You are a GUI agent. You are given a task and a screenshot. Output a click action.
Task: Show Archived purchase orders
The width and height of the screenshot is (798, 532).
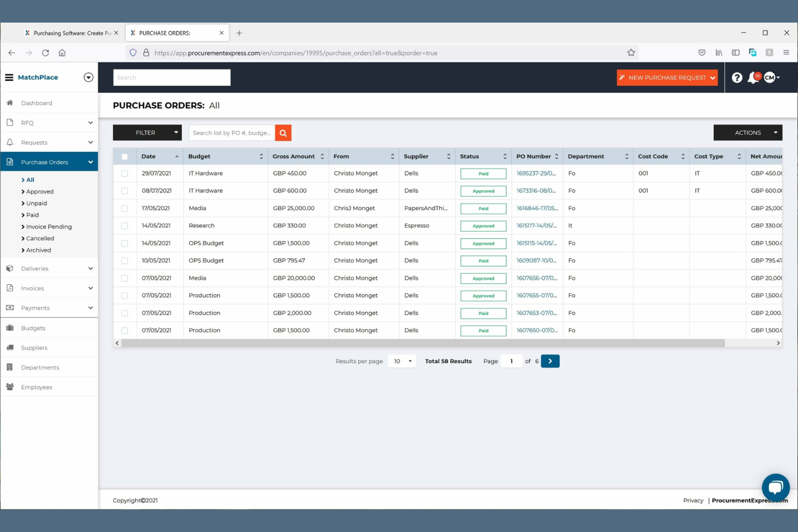coord(38,250)
